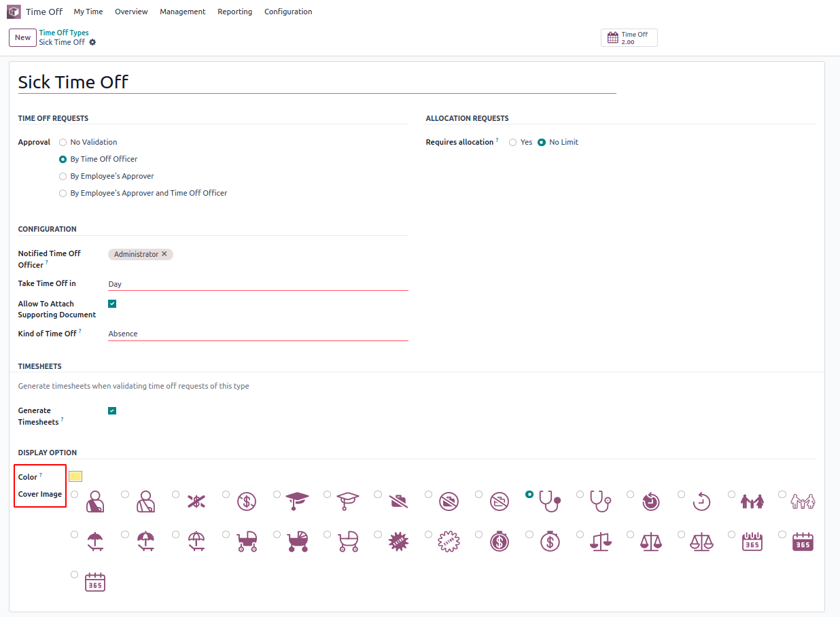Select the dollar coin stopwatch cover image
Image resolution: width=840 pixels, height=617 pixels.
tap(479, 535)
